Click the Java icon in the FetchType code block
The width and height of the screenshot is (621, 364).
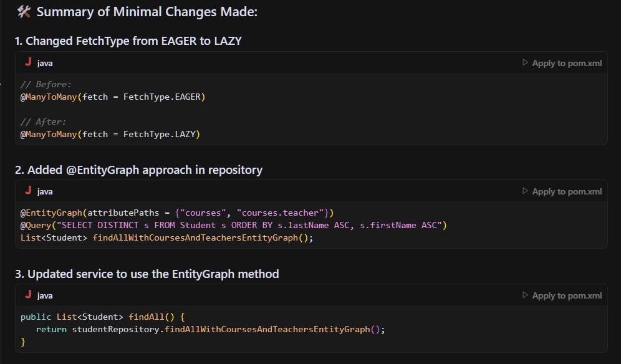[28, 62]
